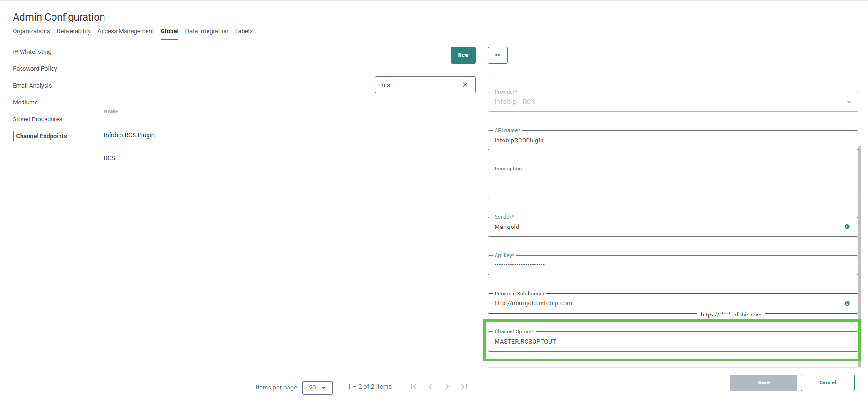Select Stored Procedures in the sidebar
The height and width of the screenshot is (404, 868).
(x=37, y=119)
